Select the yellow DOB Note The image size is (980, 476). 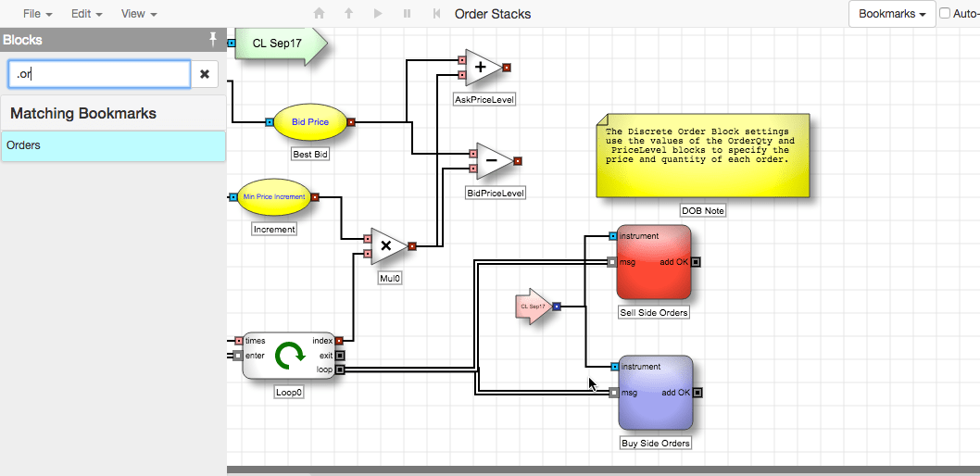702,156
